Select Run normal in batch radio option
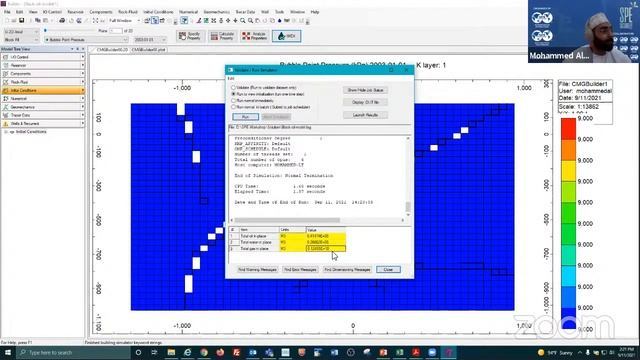 [x=233, y=107]
